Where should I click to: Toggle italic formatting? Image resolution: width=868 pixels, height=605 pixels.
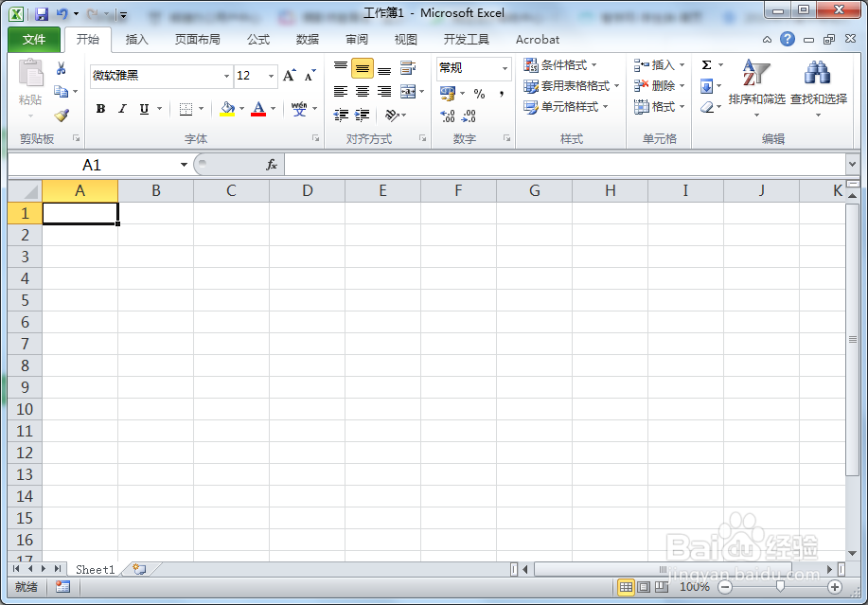(x=122, y=109)
